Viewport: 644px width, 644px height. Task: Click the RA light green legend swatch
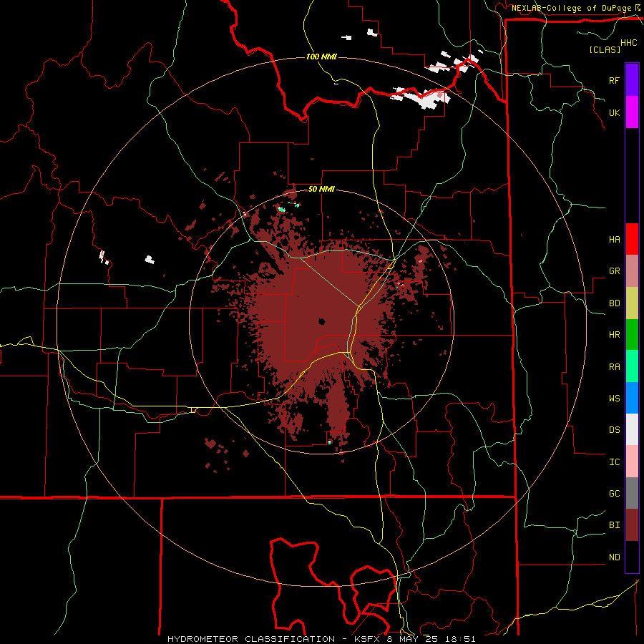(632, 366)
